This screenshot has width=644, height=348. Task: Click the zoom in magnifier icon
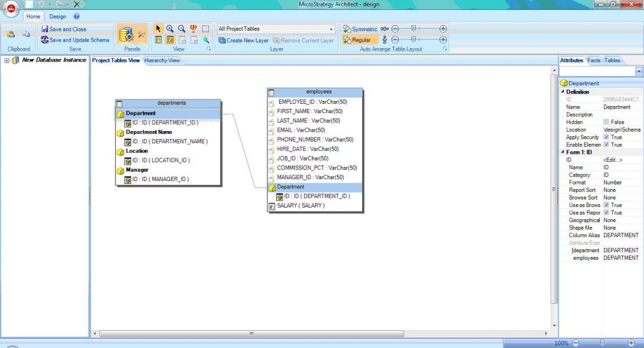pos(169,29)
